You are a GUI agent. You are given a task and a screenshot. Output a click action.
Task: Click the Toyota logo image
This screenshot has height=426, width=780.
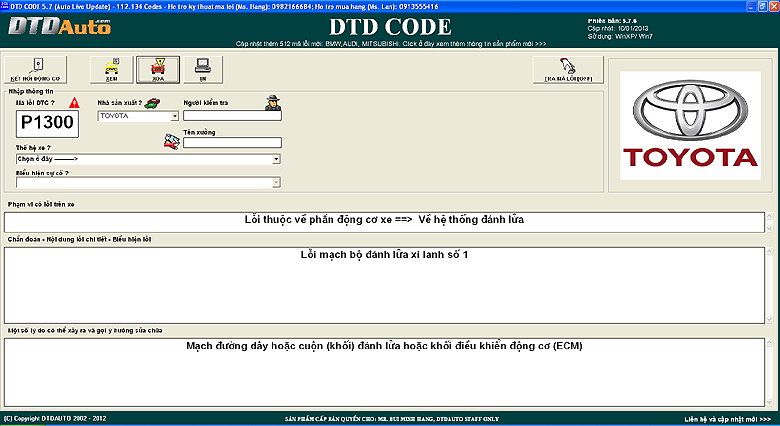[x=690, y=125]
